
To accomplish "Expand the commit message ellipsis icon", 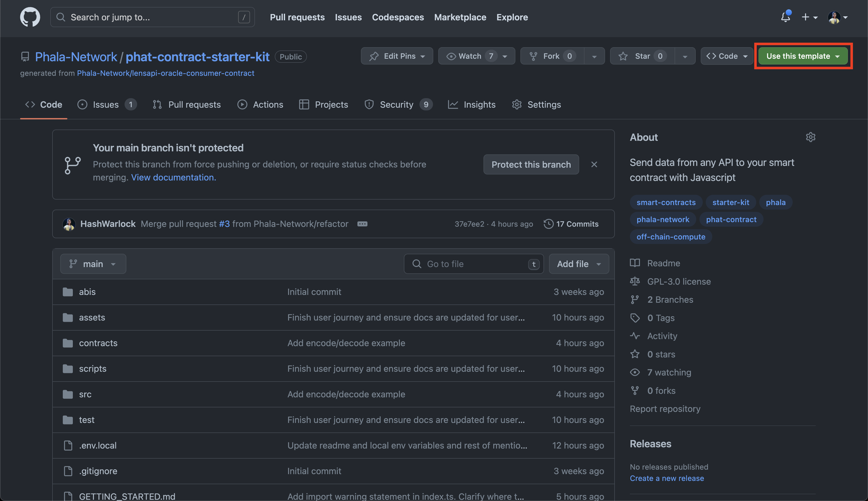I will coord(362,224).
